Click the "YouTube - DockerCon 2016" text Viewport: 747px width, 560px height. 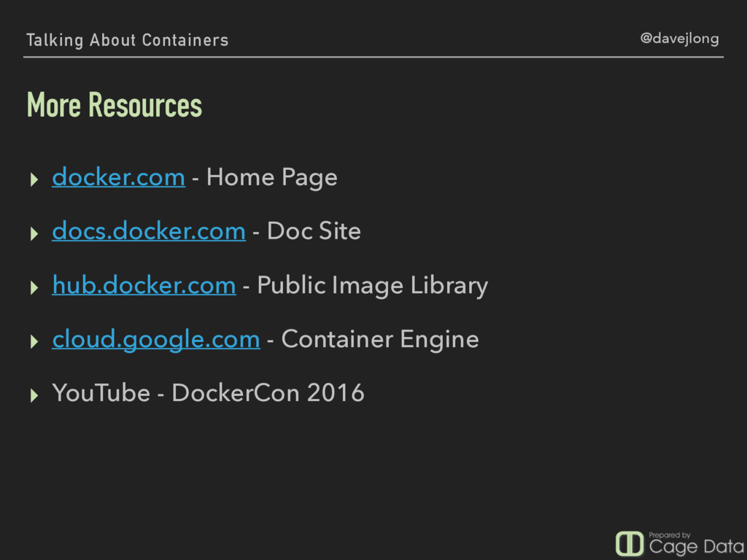[208, 393]
